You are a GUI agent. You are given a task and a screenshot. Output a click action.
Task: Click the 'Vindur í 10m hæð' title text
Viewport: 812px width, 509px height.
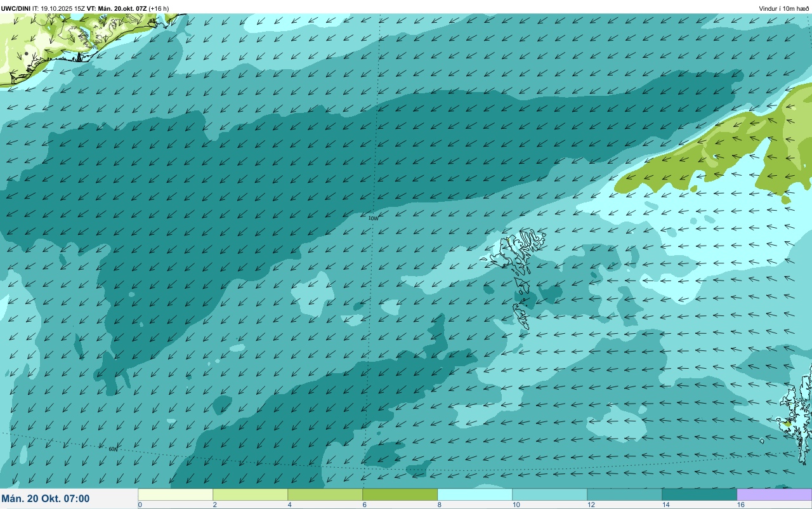pos(784,8)
